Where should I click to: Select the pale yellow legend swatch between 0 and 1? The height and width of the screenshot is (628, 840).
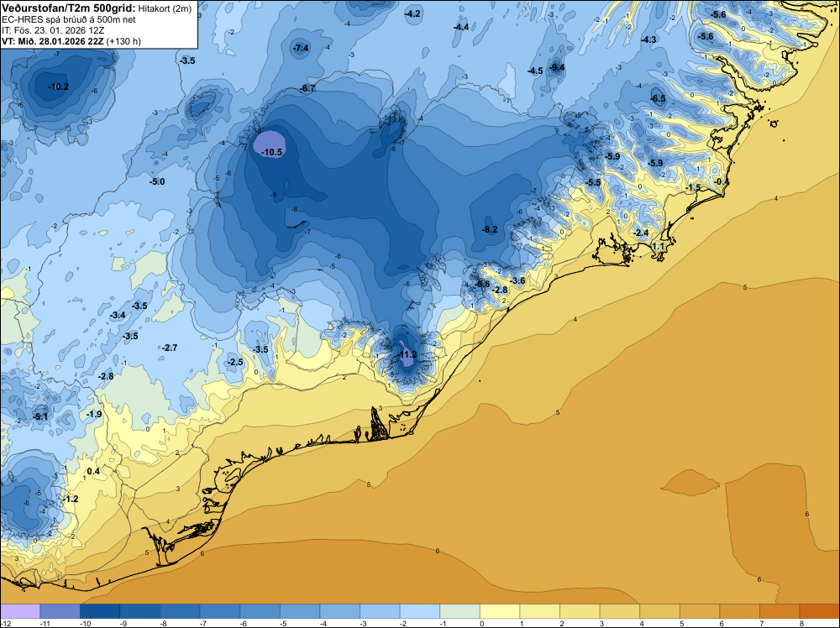pos(500,611)
